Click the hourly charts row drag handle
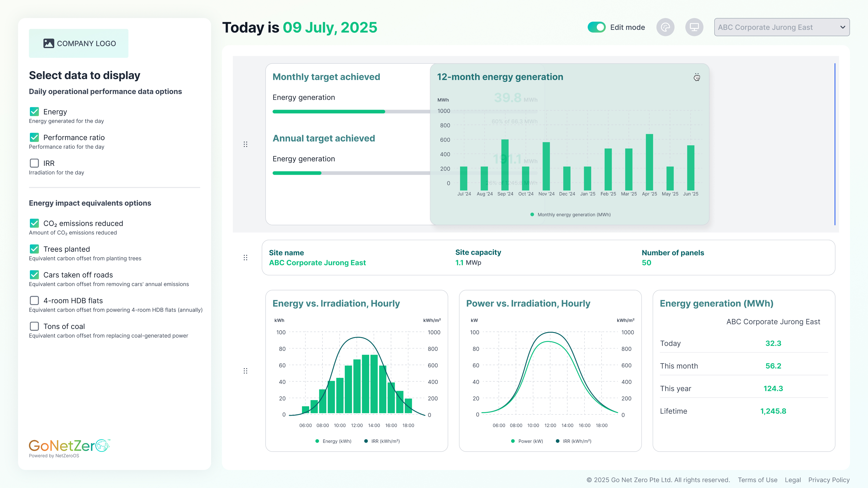868x488 pixels. pos(245,371)
